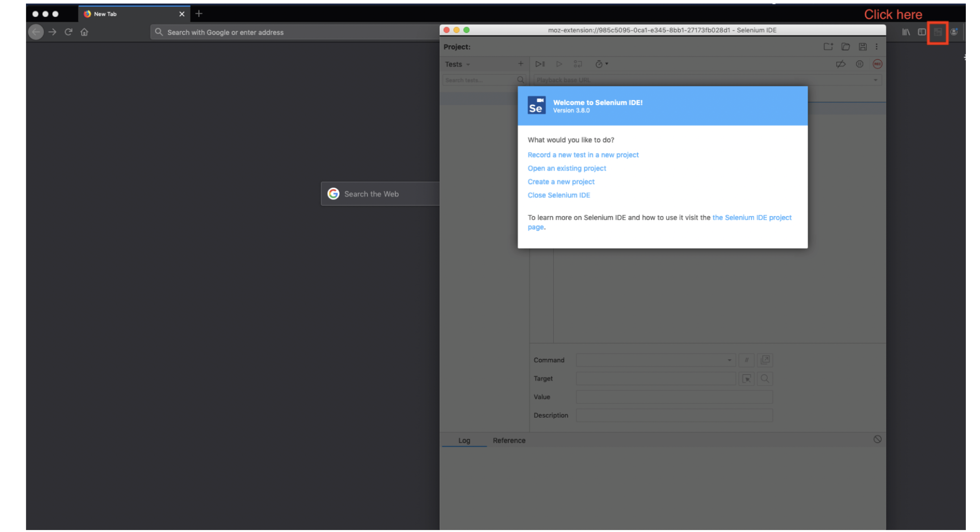Close the New Tab tab
This screenshot has width=980, height=532.
[182, 14]
